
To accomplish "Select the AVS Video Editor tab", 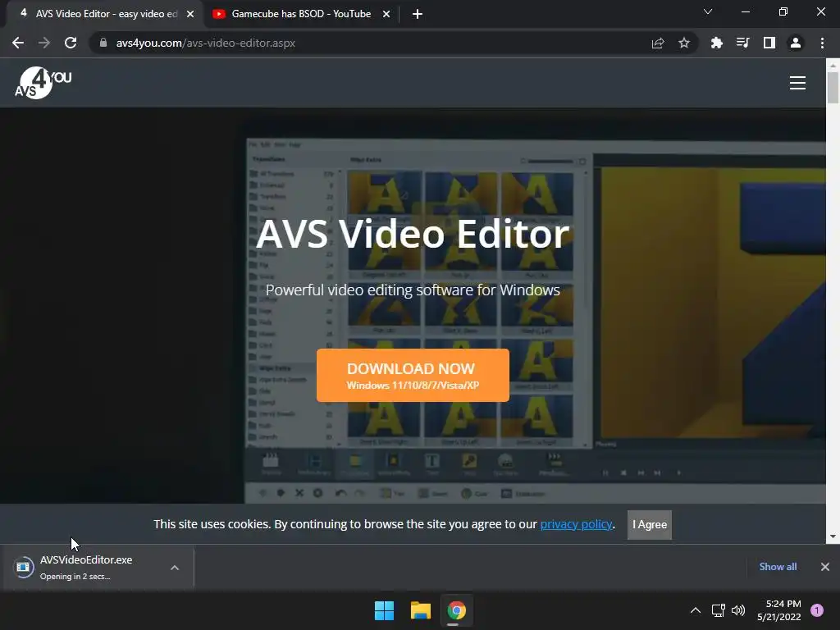I will pyautogui.click(x=105, y=14).
